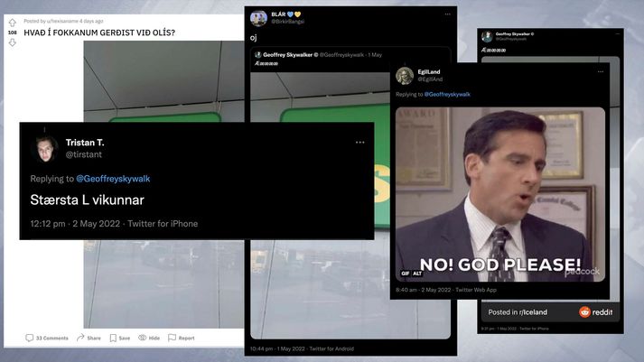This screenshot has height=362, width=644.
Task: Open Geoffrey Skywalker name in rightmost tweet
Action: coord(515,34)
